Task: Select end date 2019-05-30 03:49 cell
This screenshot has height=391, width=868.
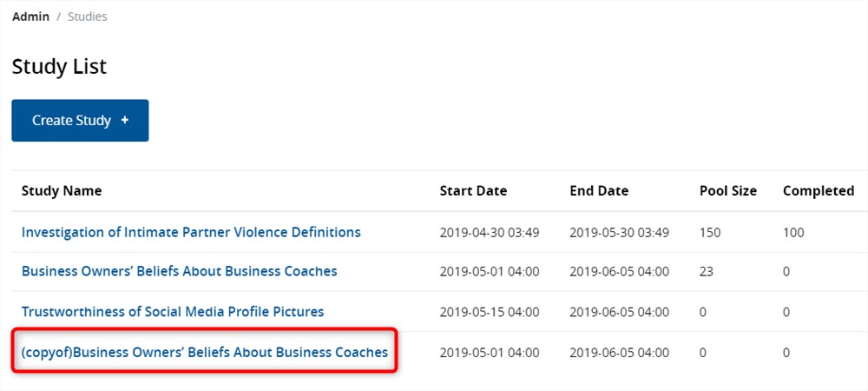Action: pos(619,233)
